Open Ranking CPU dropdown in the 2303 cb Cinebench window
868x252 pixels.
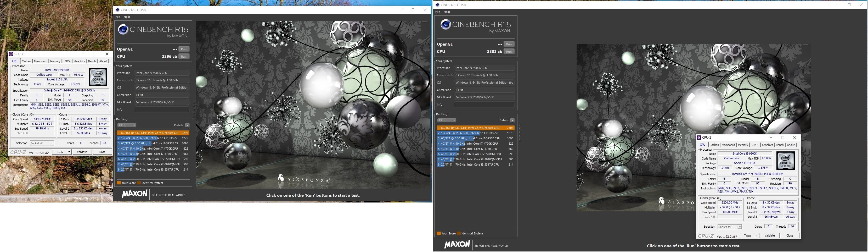pyautogui.click(x=447, y=120)
